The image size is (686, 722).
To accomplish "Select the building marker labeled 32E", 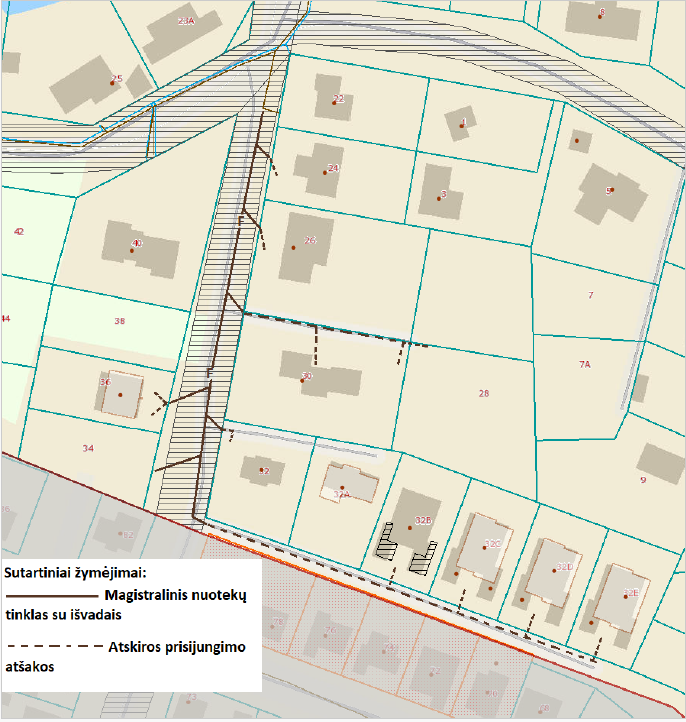I will point(626,594).
